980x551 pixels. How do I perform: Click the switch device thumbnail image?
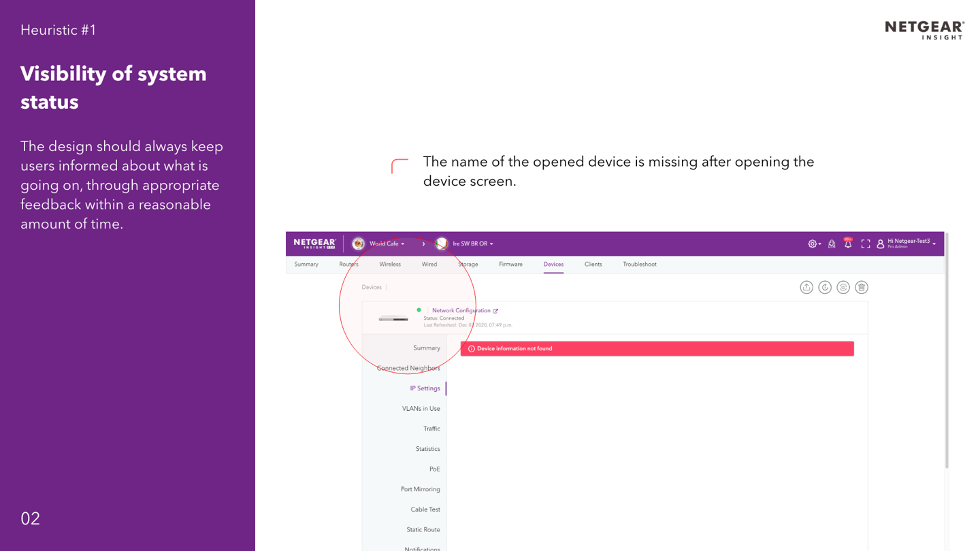[393, 318]
